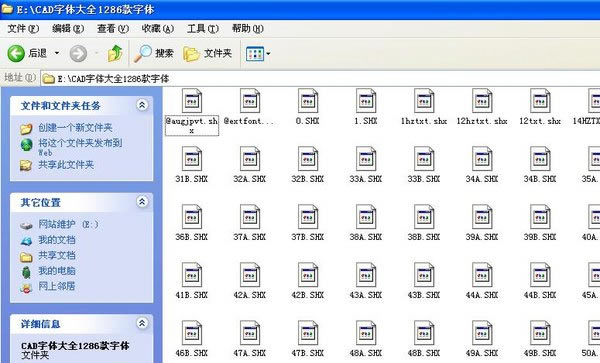Go back with the green 后退 arrow

[27, 53]
